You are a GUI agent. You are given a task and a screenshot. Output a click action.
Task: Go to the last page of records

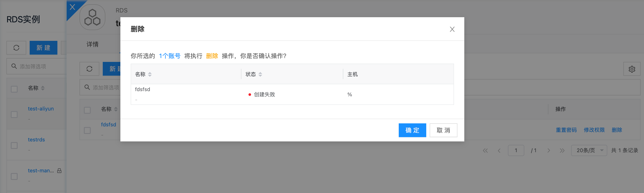coord(562,150)
